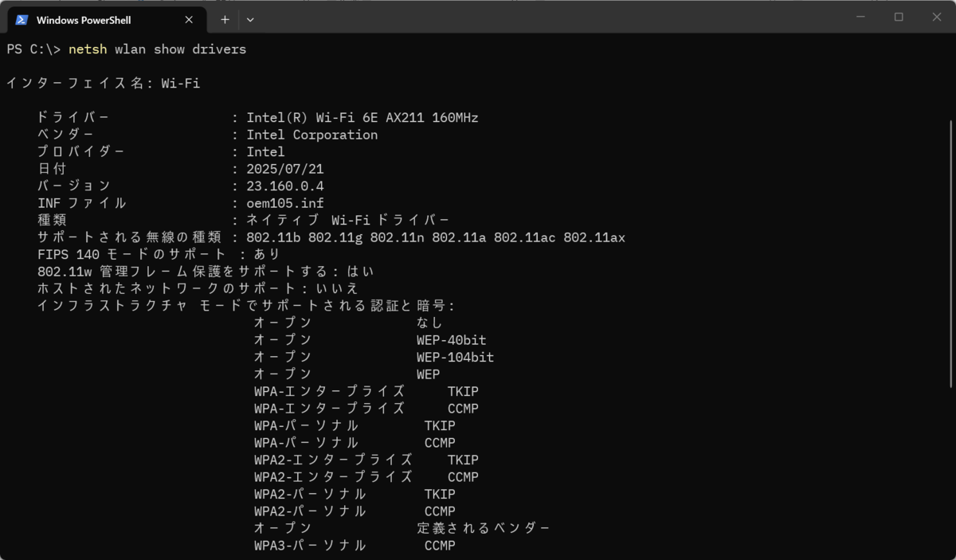This screenshot has width=956, height=560.
Task: Click 'インフラストラクチャ モード' heading line
Action: click(x=246, y=305)
